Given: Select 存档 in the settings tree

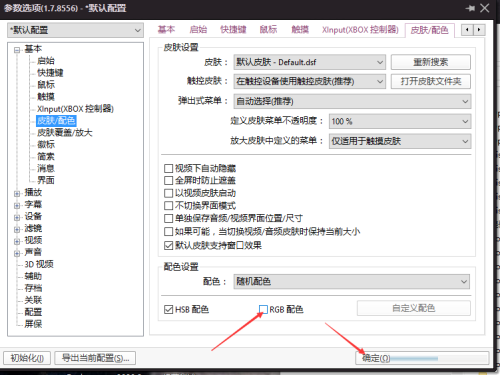Looking at the screenshot, I should 33,288.
